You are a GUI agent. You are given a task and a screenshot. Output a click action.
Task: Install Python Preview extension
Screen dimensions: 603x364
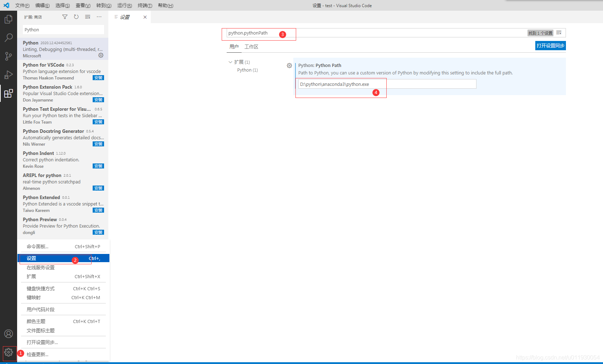tap(98, 232)
